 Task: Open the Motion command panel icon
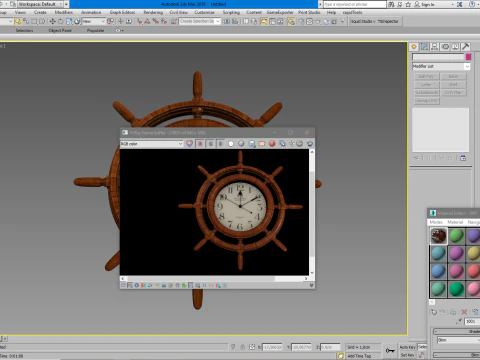[445, 47]
